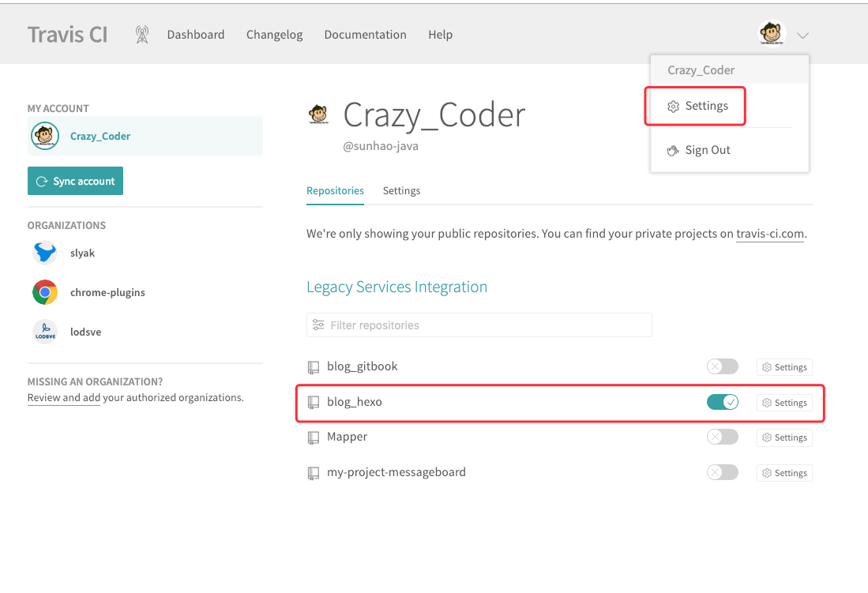Screen dimensions: 868x593
Task: Choose Settings in the account dropdown
Action: 697,106
